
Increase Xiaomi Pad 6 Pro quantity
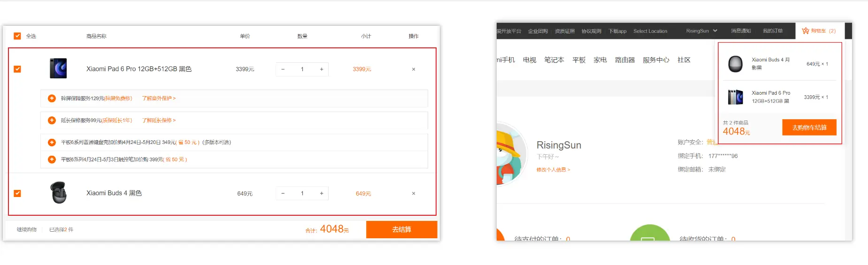point(322,69)
